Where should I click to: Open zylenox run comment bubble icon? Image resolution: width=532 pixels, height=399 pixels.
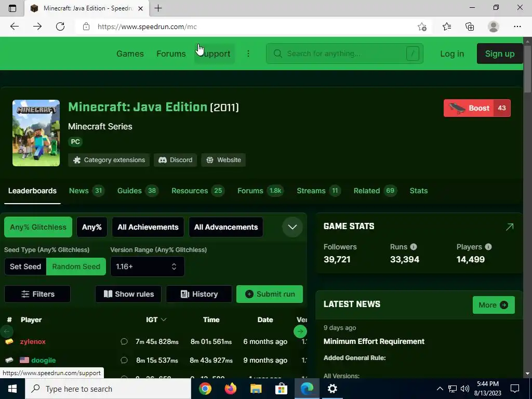click(124, 341)
